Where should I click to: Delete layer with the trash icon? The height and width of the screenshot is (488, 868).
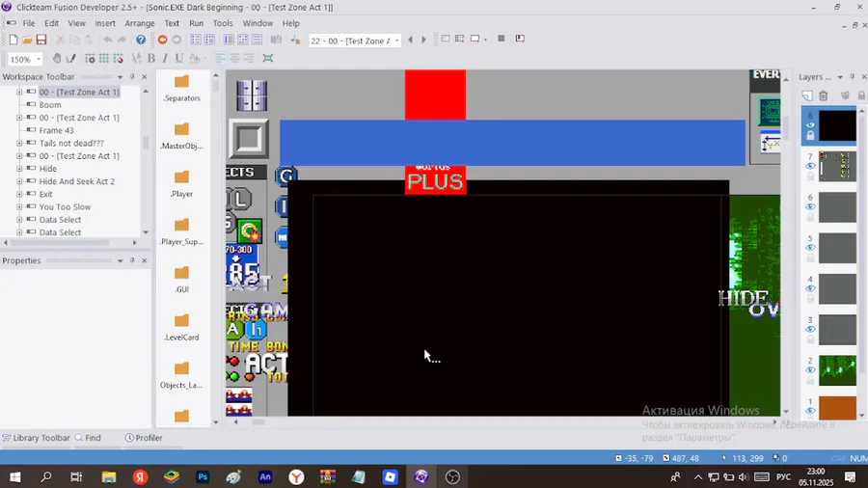pyautogui.click(x=824, y=95)
